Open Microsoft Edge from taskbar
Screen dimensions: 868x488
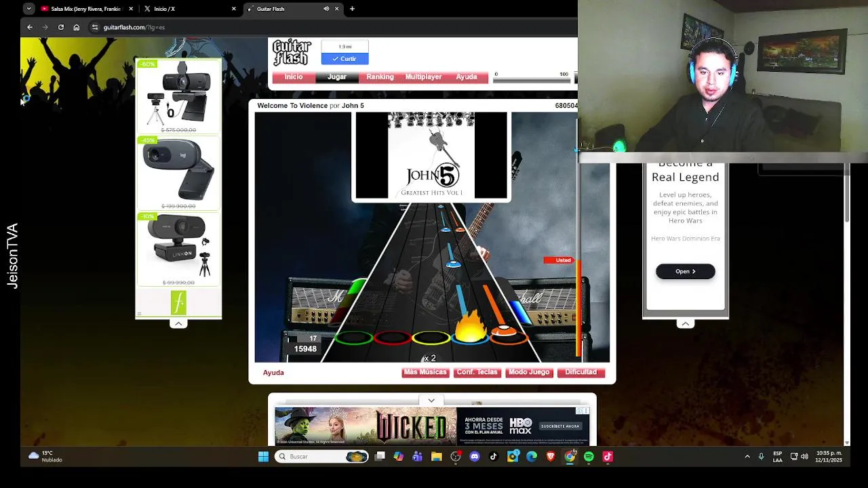pyautogui.click(x=532, y=457)
